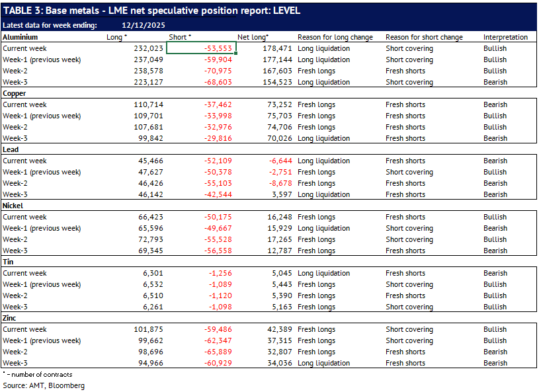Viewport: 539px width, 392px height.
Task: Select the Aluminium current week short cell -53,553
Action: 202,48
